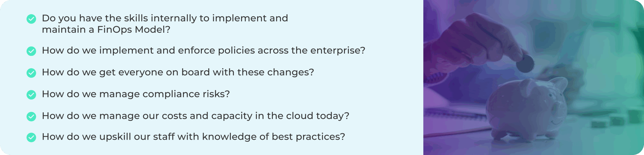Click the checkmark beside compliance risks question

click(x=31, y=95)
